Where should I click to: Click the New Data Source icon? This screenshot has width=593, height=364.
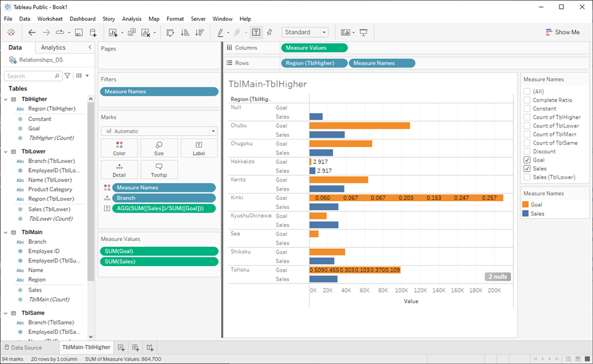(x=93, y=33)
